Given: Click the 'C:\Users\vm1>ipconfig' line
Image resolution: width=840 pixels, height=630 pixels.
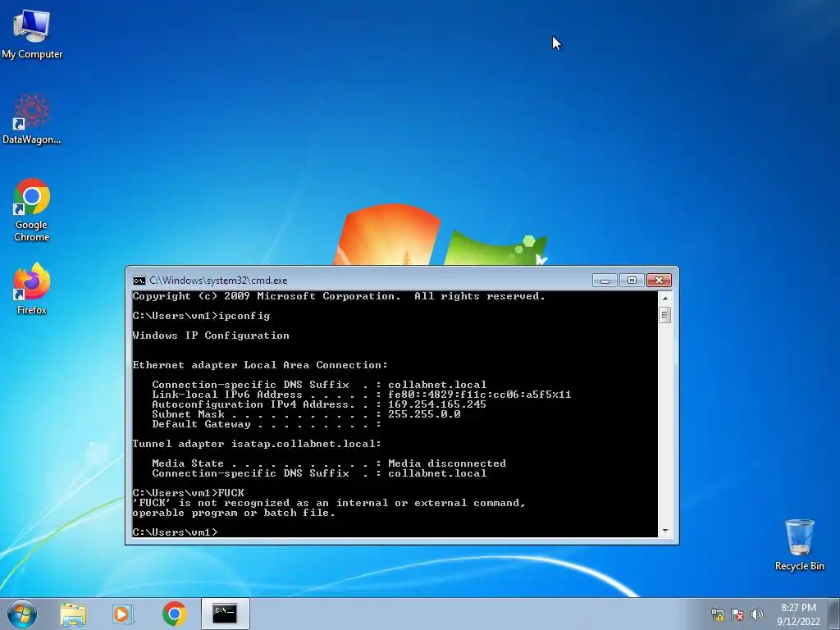Looking at the screenshot, I should coord(202,316).
